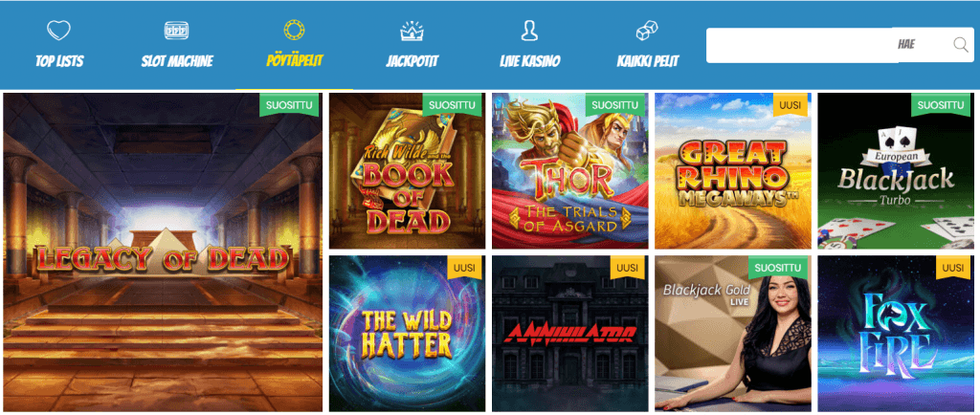
Task: Open European Blackjack Turbo game
Action: pyautogui.click(x=896, y=171)
